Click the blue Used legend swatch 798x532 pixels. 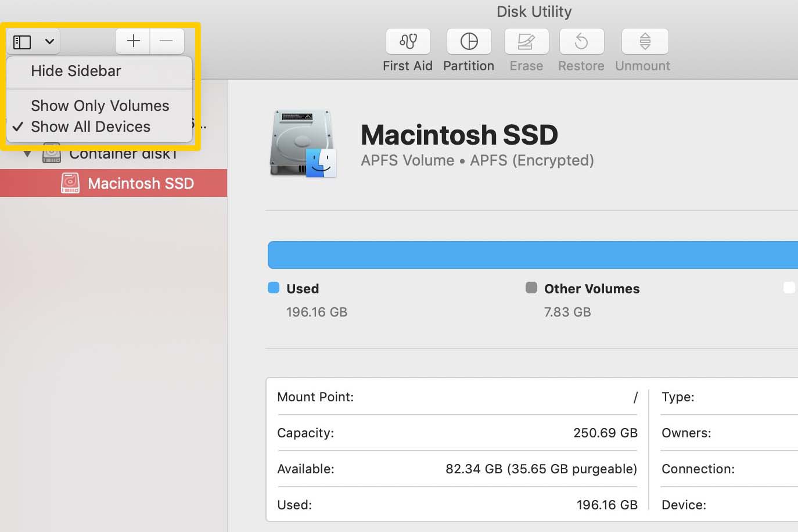[x=274, y=287]
